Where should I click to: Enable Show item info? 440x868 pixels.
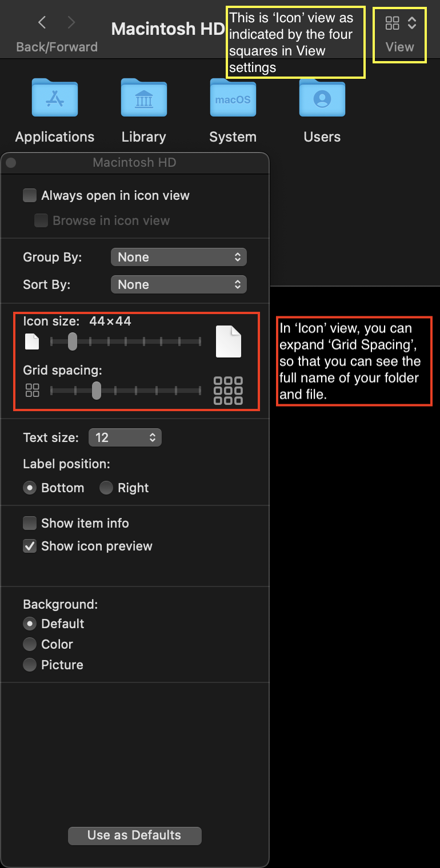[30, 523]
